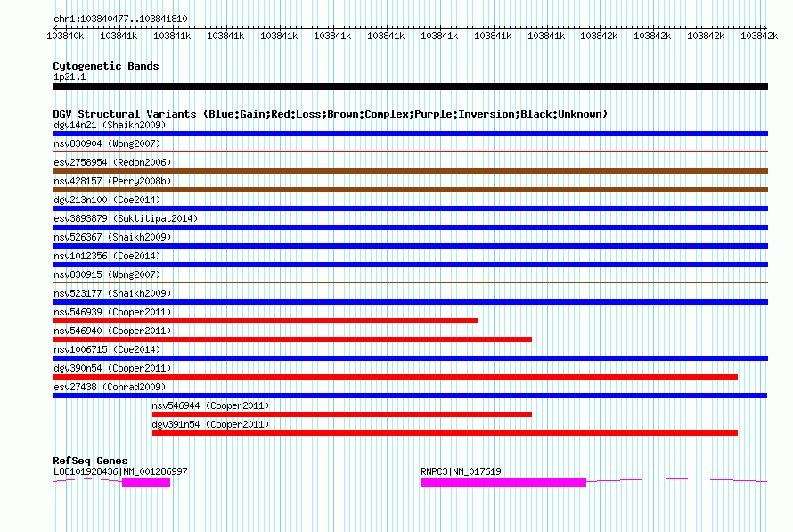Open nsv830915 (Wong2007) label
Viewport: 793px width, 532px height.
pyautogui.click(x=107, y=274)
